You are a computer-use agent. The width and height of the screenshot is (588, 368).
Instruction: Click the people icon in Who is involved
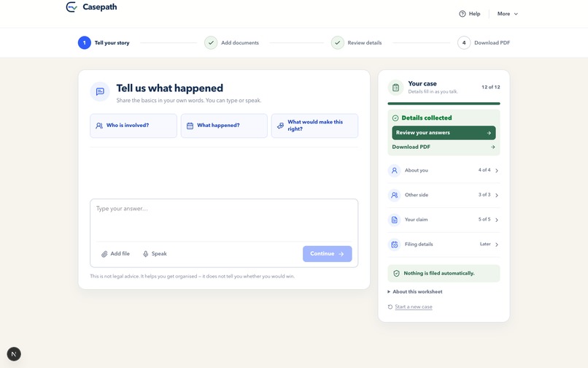point(99,126)
